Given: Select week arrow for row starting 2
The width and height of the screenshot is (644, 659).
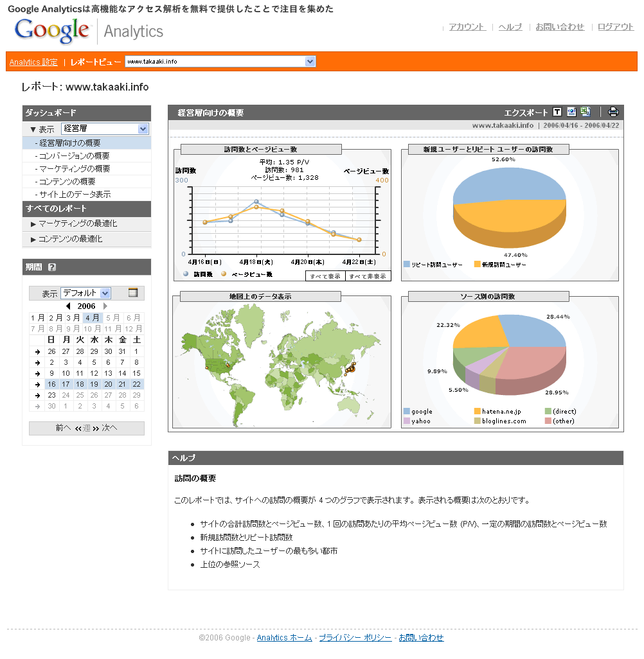Looking at the screenshot, I should click(x=37, y=363).
